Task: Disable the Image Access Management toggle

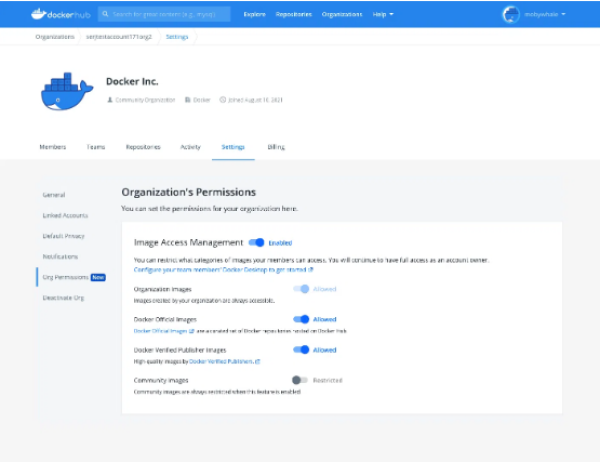Action: point(256,242)
